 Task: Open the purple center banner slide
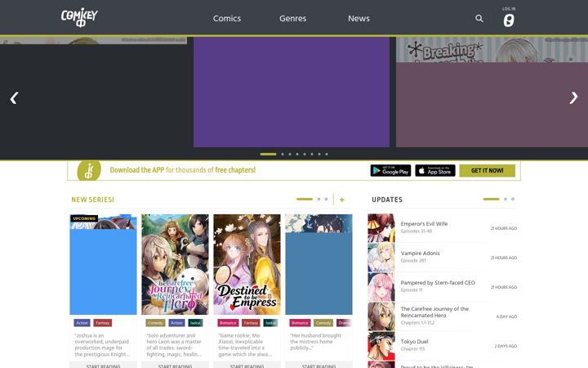pos(292,92)
